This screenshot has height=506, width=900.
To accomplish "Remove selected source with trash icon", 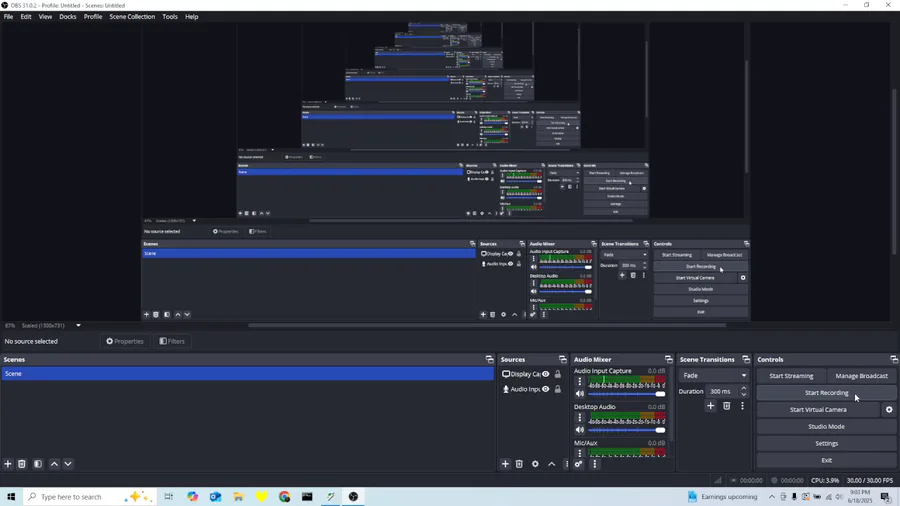I will pos(519,464).
